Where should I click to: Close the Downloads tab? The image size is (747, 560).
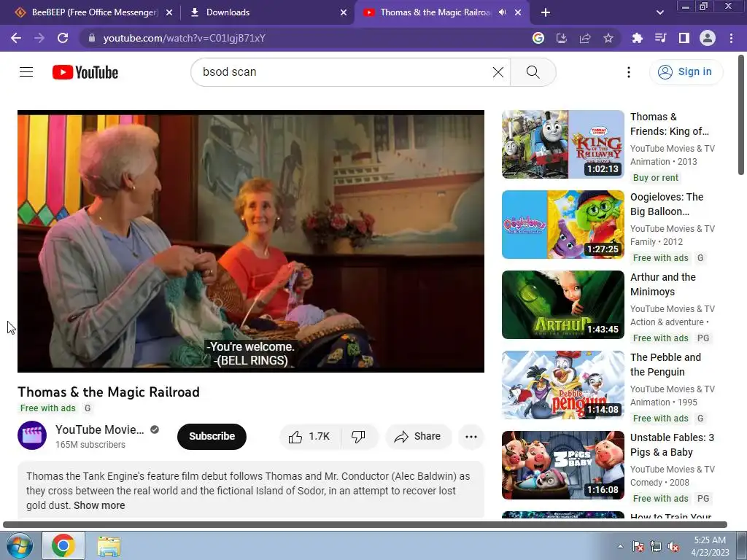(x=344, y=12)
